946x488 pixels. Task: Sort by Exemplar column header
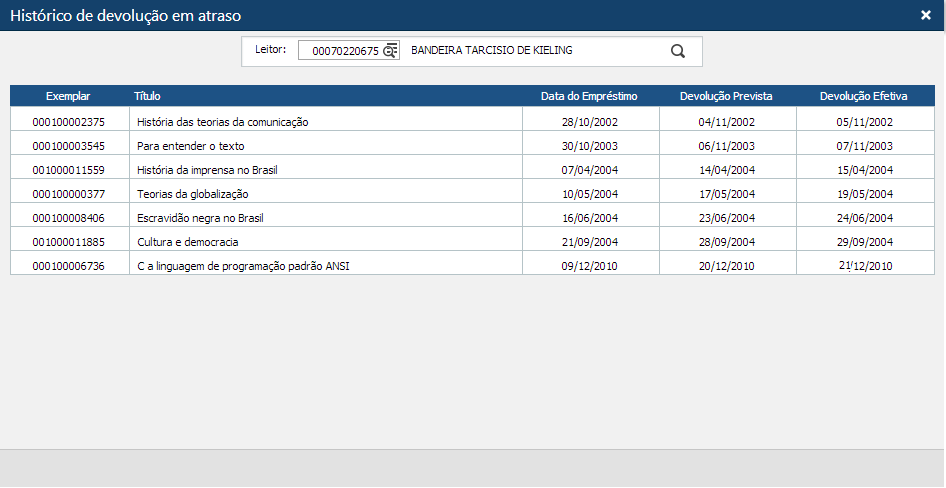coord(68,96)
